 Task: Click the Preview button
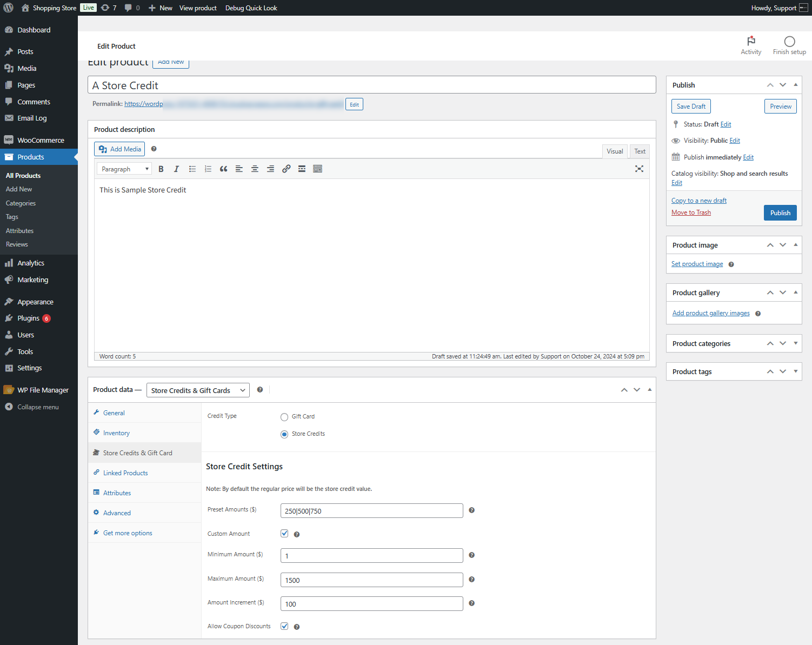(x=781, y=106)
